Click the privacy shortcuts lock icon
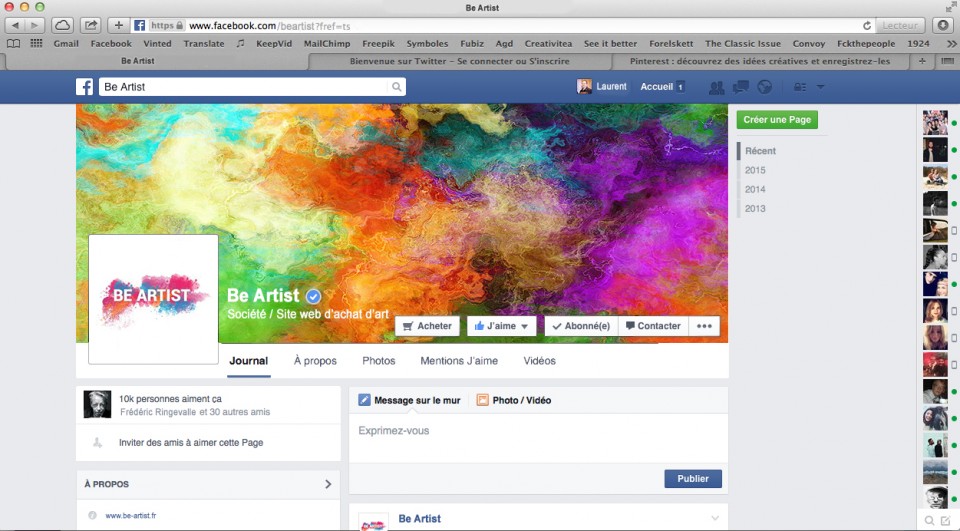This screenshot has width=960, height=531. coord(799,87)
